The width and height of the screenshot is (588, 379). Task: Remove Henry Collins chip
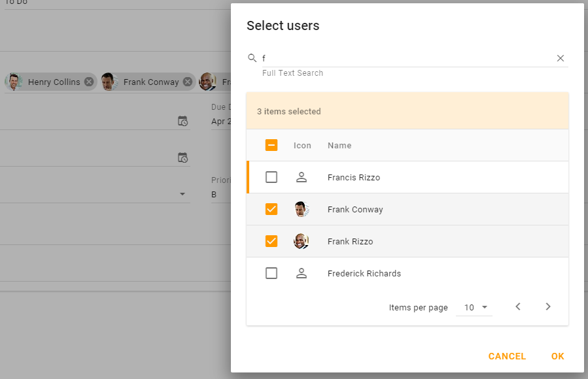click(x=89, y=82)
